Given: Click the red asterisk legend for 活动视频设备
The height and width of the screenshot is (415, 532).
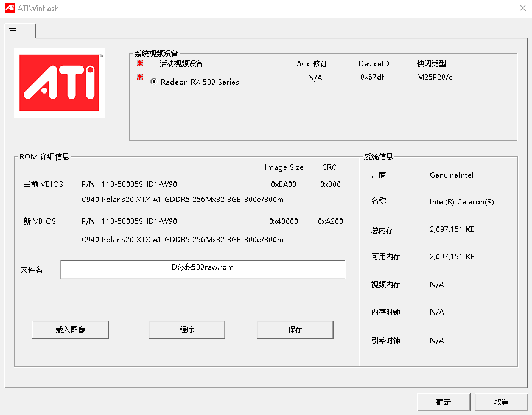Looking at the screenshot, I should pos(140,63).
